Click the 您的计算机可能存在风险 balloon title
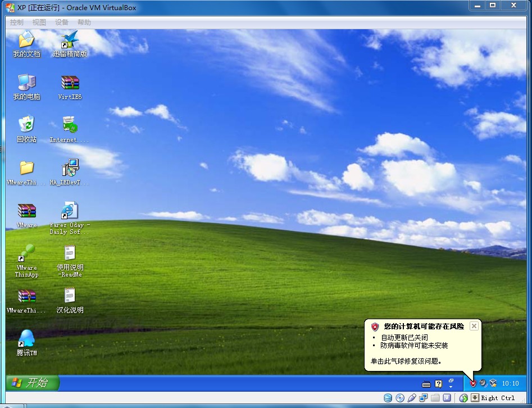Image resolution: width=532 pixels, height=408 pixels. point(424,327)
